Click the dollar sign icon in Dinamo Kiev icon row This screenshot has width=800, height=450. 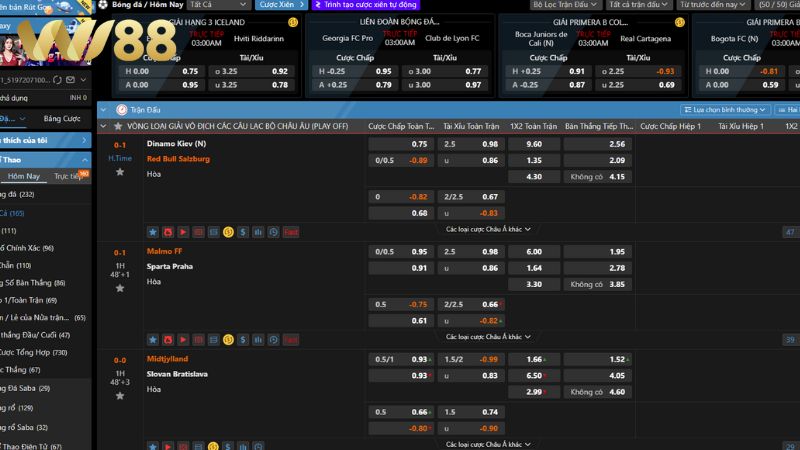pyautogui.click(x=243, y=232)
